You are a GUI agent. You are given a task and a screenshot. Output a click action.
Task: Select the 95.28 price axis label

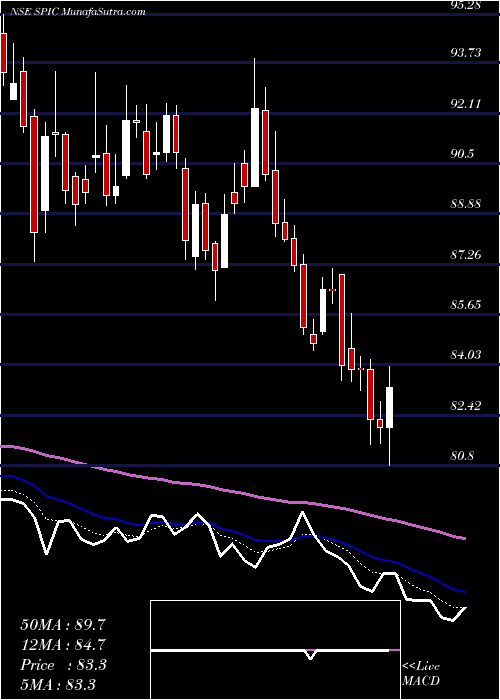(x=467, y=5)
